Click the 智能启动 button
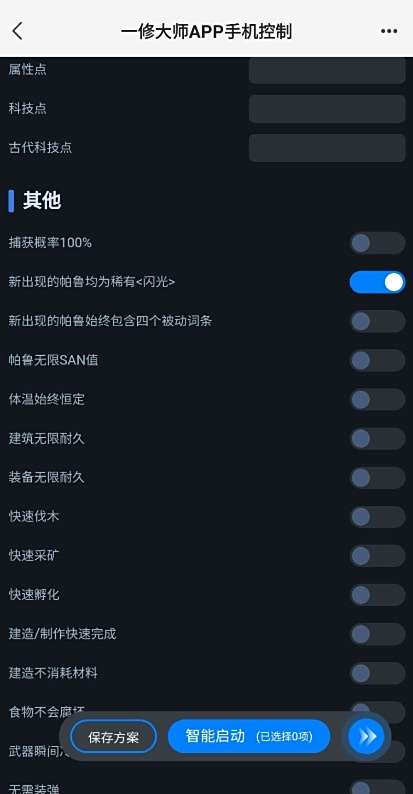This screenshot has height=794, width=413. click(249, 736)
